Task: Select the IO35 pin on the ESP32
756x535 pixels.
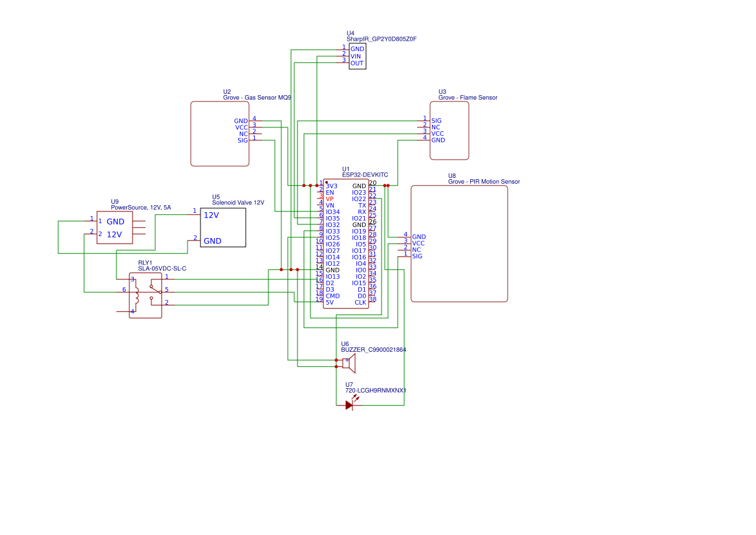Action: coord(332,219)
